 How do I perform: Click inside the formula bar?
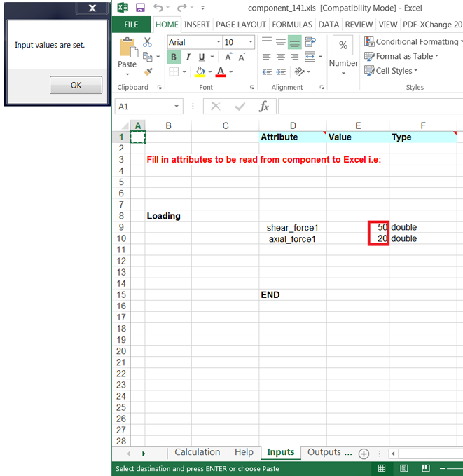(371, 107)
